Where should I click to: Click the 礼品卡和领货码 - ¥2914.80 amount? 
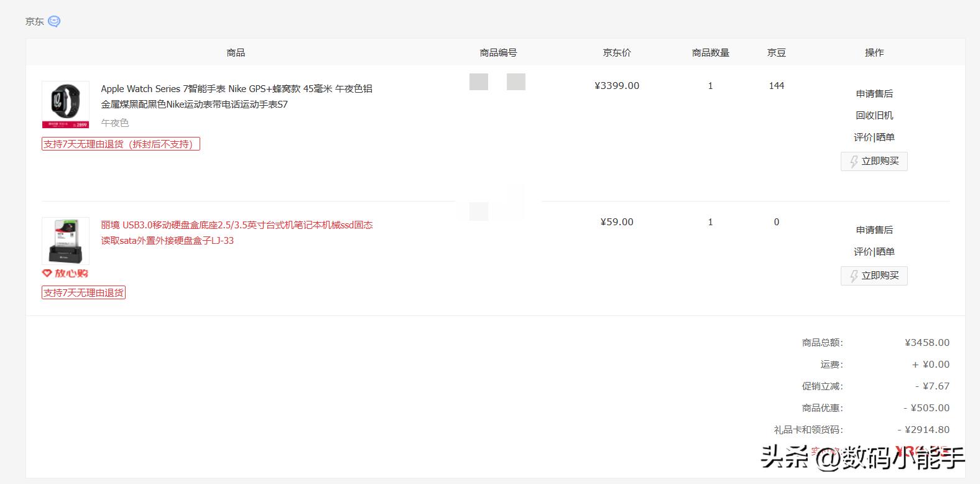923,430
